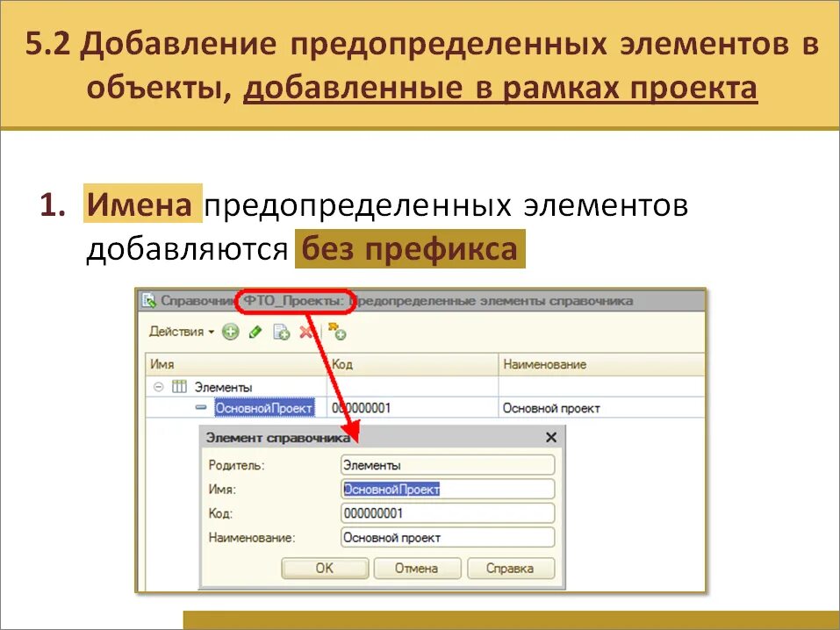The width and height of the screenshot is (840, 630).
Task: Click the Основной проект name cell
Action: 601,408
